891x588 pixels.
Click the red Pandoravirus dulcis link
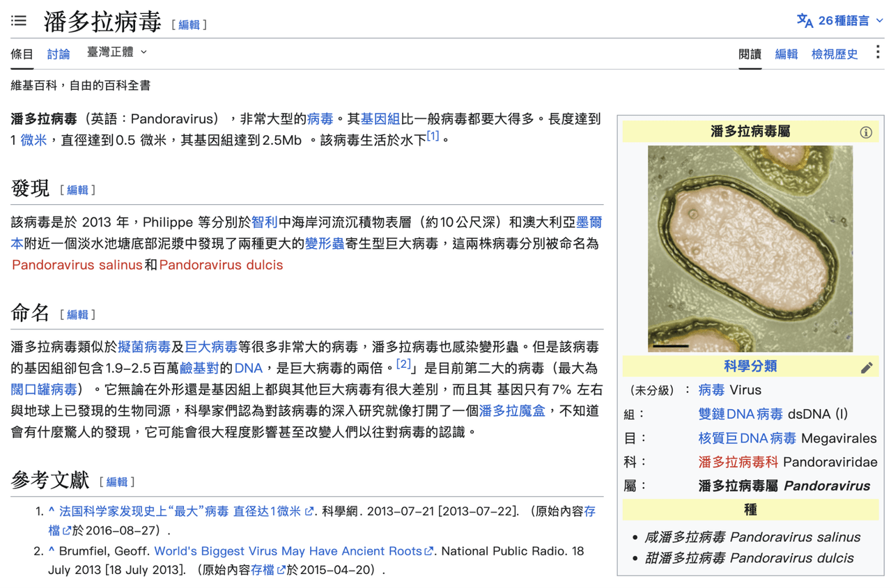click(x=222, y=265)
